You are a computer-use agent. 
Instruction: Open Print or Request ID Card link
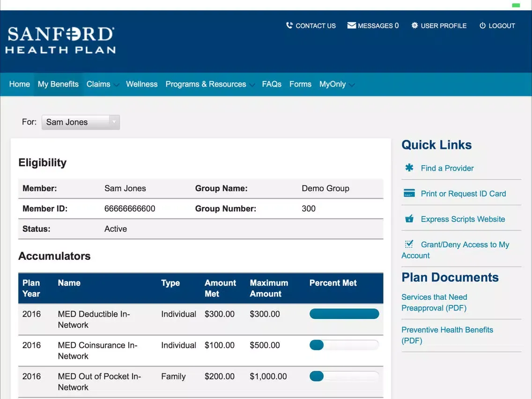pyautogui.click(x=463, y=194)
